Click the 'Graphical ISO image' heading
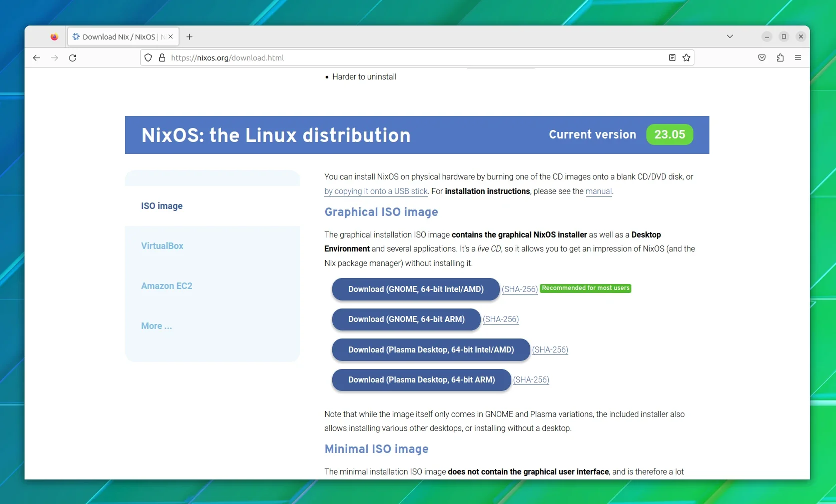Viewport: 836px width, 504px height. (x=381, y=212)
